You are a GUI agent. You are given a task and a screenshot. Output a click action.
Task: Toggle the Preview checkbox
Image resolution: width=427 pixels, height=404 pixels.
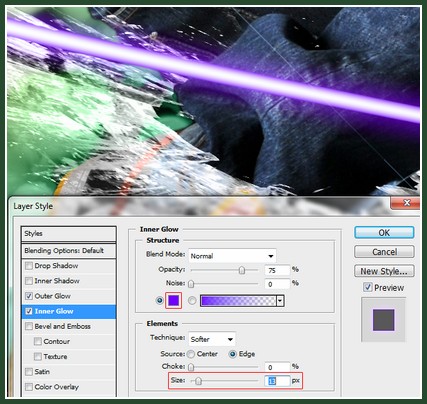[368, 287]
